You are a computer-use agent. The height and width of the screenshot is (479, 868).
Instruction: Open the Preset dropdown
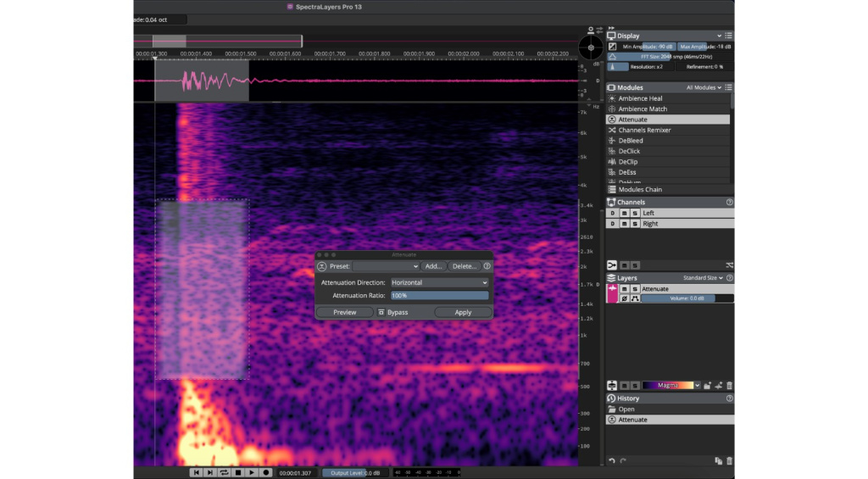(386, 266)
